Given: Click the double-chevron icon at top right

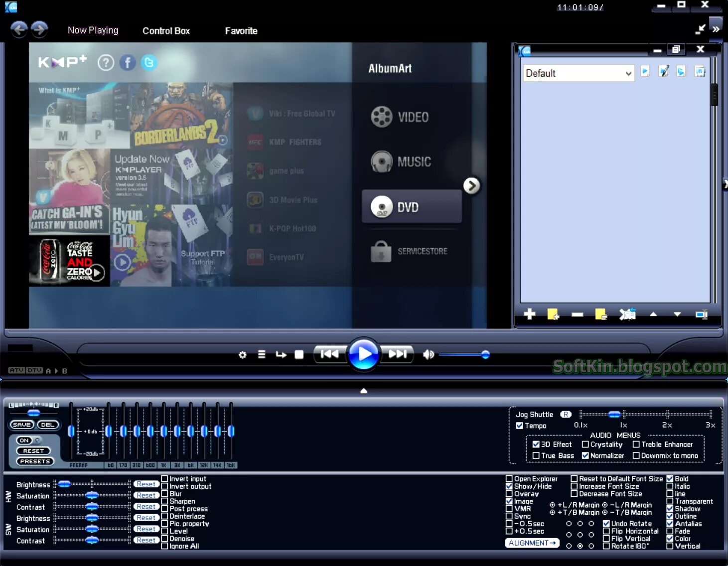Looking at the screenshot, I should 716,29.
